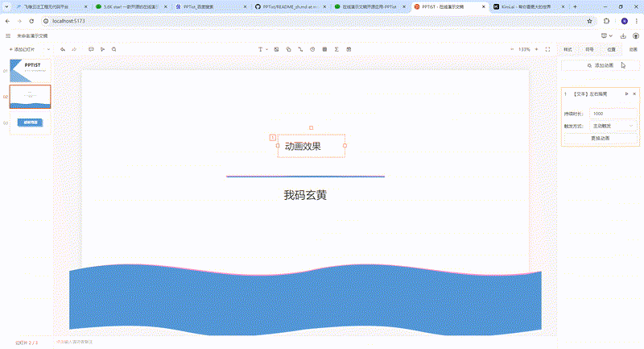
Task: Click the duration field showing 1000
Action: point(613,114)
